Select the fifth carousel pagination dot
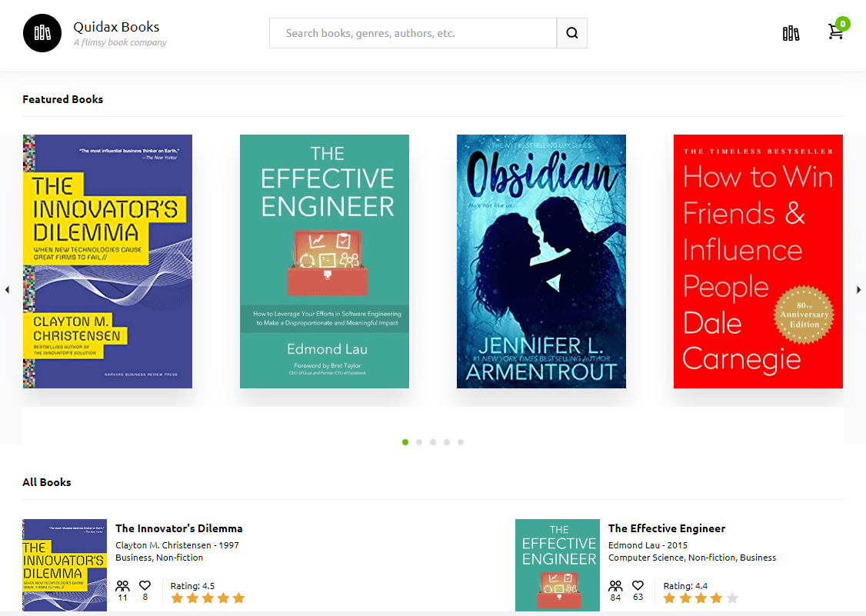This screenshot has width=866, height=616. (x=461, y=442)
